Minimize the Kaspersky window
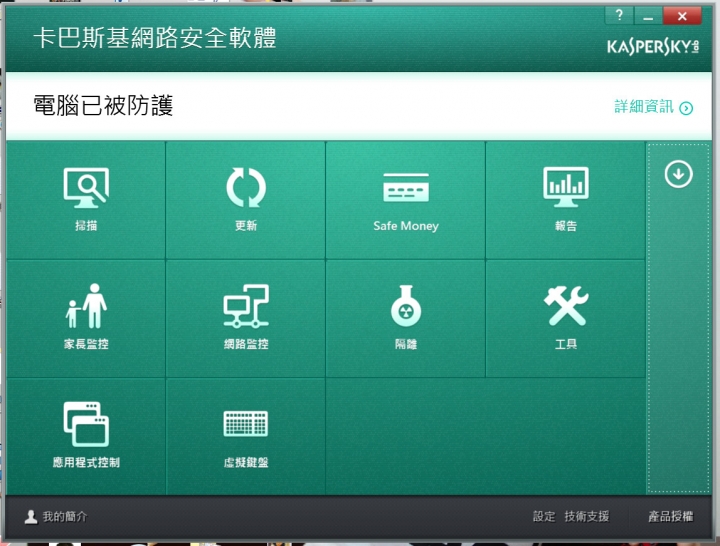This screenshot has height=546, width=720. tap(648, 16)
